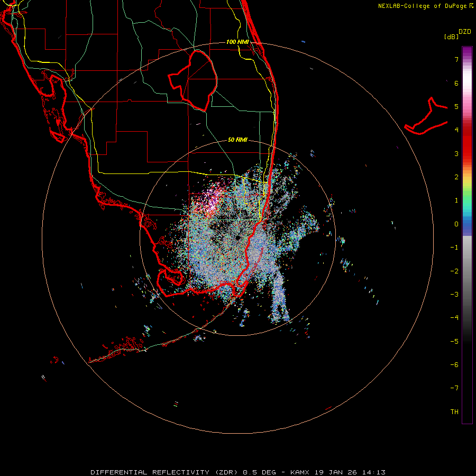The width and height of the screenshot is (476, 476).
Task: Click the radar site center black dot
Action: click(237, 237)
